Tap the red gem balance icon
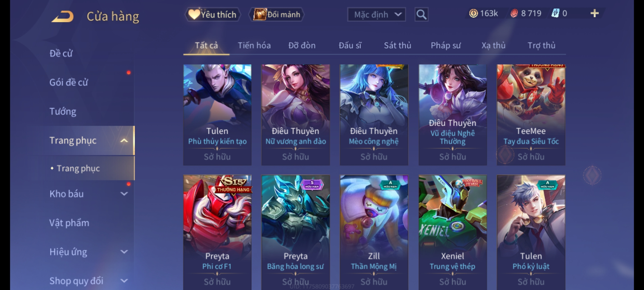Image resolution: width=644 pixels, height=290 pixels. [x=514, y=13]
